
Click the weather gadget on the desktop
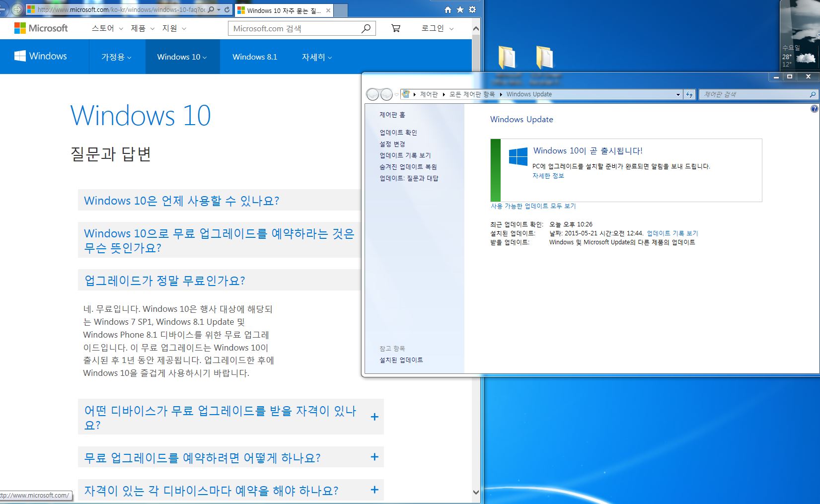(799, 35)
